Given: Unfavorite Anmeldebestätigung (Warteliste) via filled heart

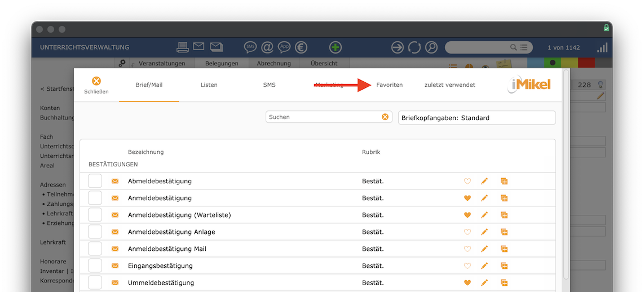Looking at the screenshot, I should pyautogui.click(x=467, y=215).
